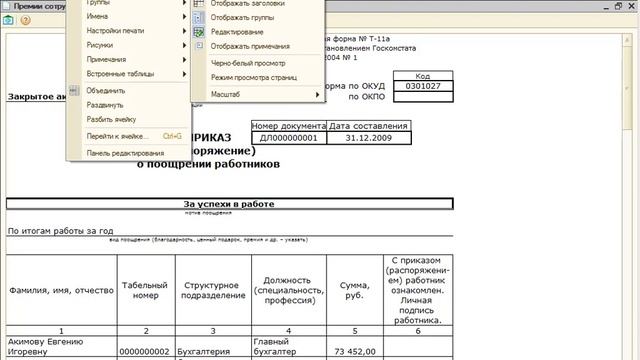This screenshot has height=360, width=640.
Task: Select cell ДЛ000000001
Action: (x=289, y=138)
